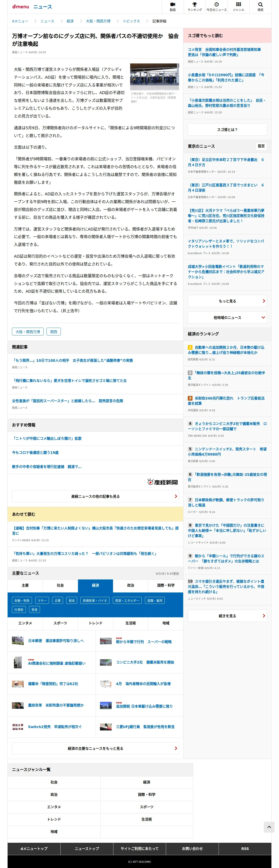Viewport: 279px width, 868px height.
Task: Open 今日のニュース clock icon
Action: coord(216,7)
